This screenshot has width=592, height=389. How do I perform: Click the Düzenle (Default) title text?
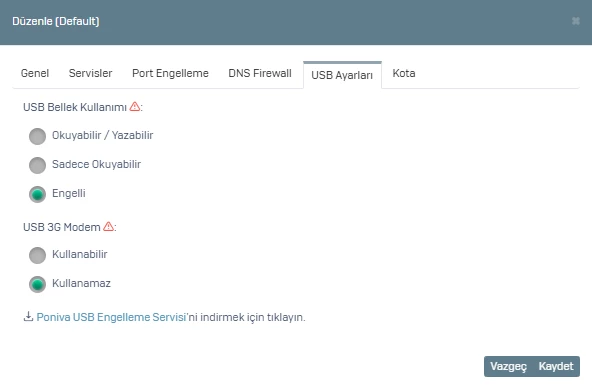coord(56,21)
